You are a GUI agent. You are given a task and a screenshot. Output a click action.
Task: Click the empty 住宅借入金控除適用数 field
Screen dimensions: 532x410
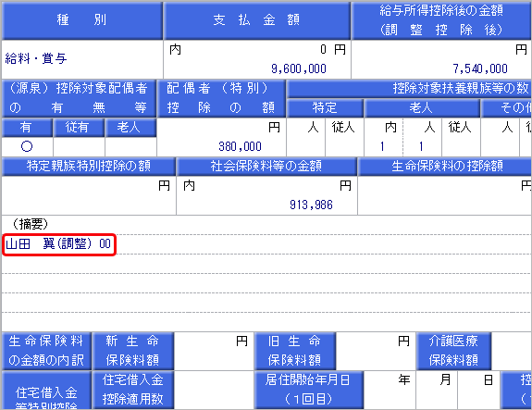pyautogui.click(x=214, y=390)
